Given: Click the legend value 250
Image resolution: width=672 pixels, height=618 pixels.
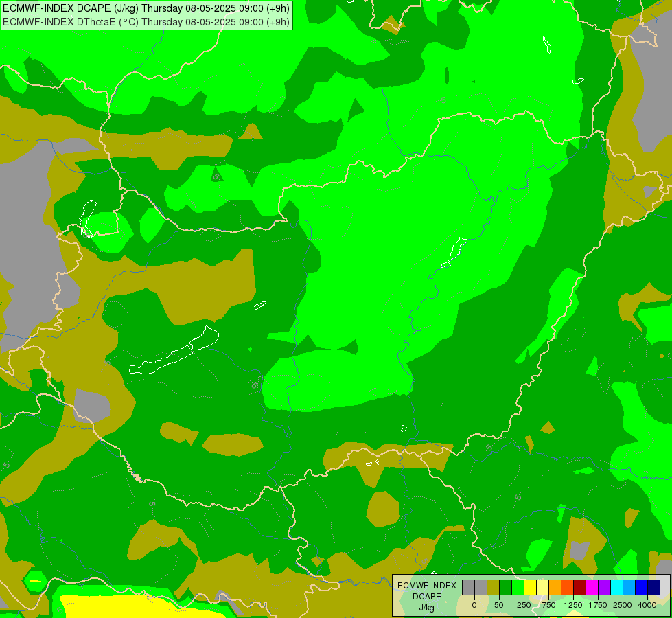Looking at the screenshot, I should [x=524, y=605].
